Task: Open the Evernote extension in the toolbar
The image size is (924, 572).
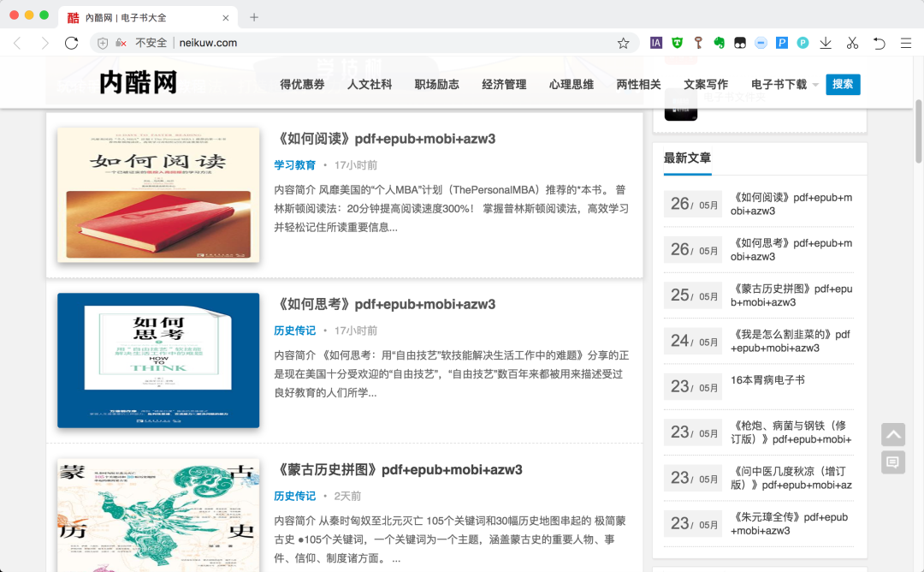Action: (x=719, y=43)
